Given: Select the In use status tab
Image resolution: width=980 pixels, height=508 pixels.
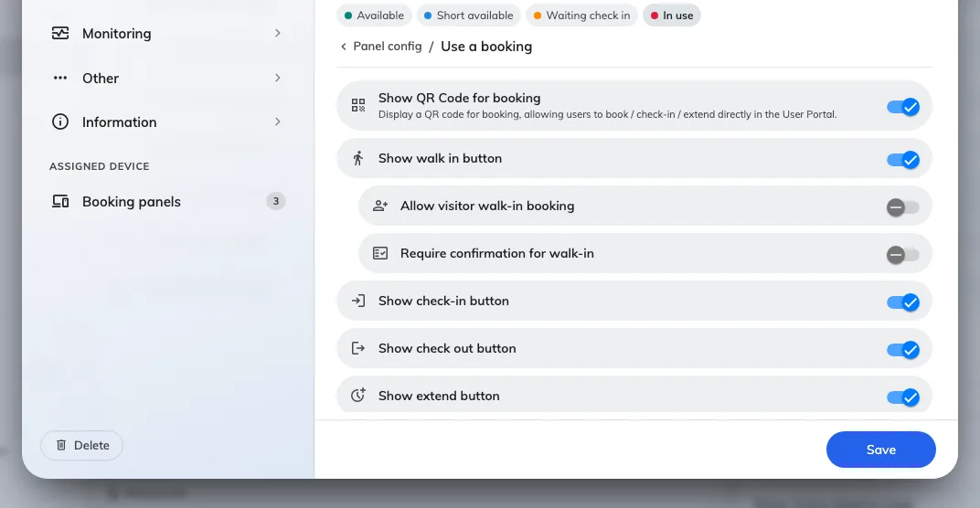Looking at the screenshot, I should [x=671, y=16].
